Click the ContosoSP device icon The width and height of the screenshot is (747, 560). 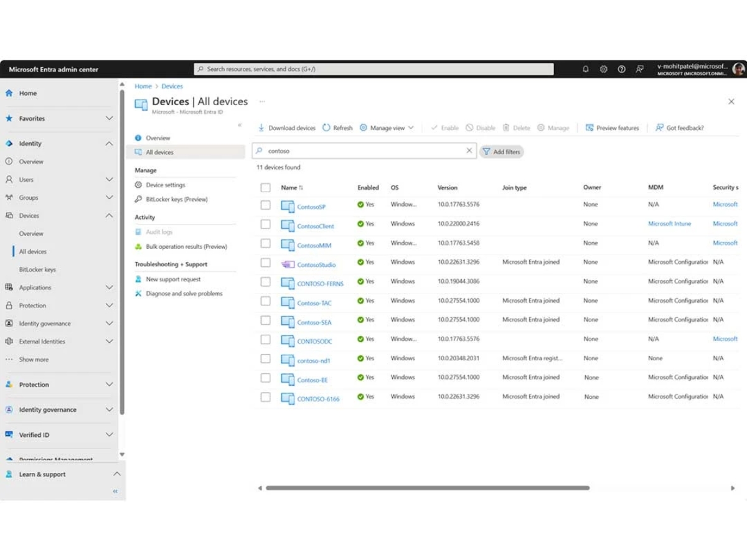tap(288, 207)
